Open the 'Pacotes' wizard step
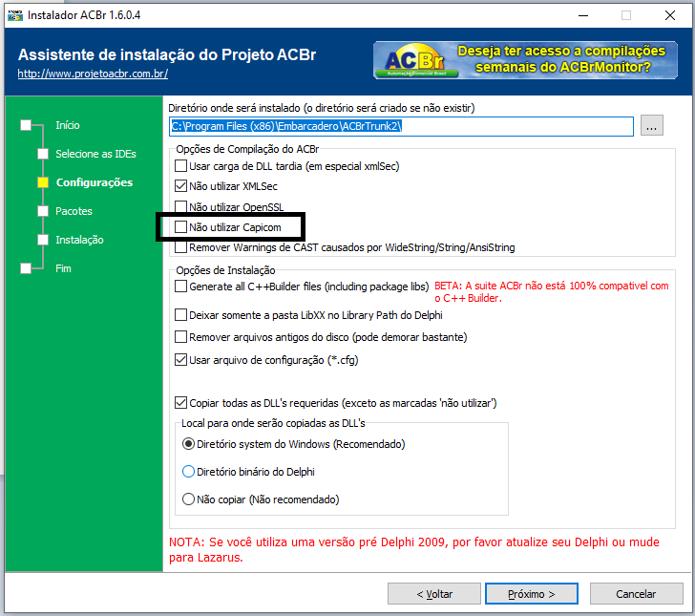The image size is (695, 616). pos(74,211)
